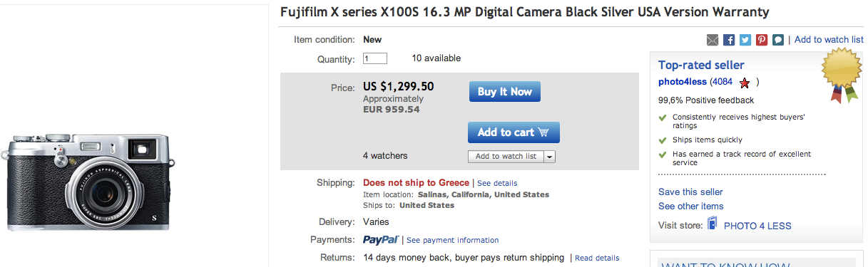The image size is (868, 267).
Task: Click the quantity input field
Action: point(374,58)
